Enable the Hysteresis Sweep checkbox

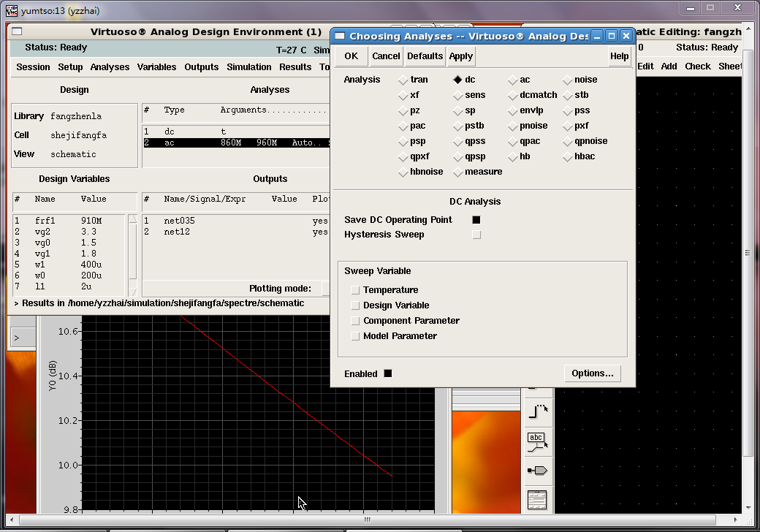pyautogui.click(x=476, y=235)
